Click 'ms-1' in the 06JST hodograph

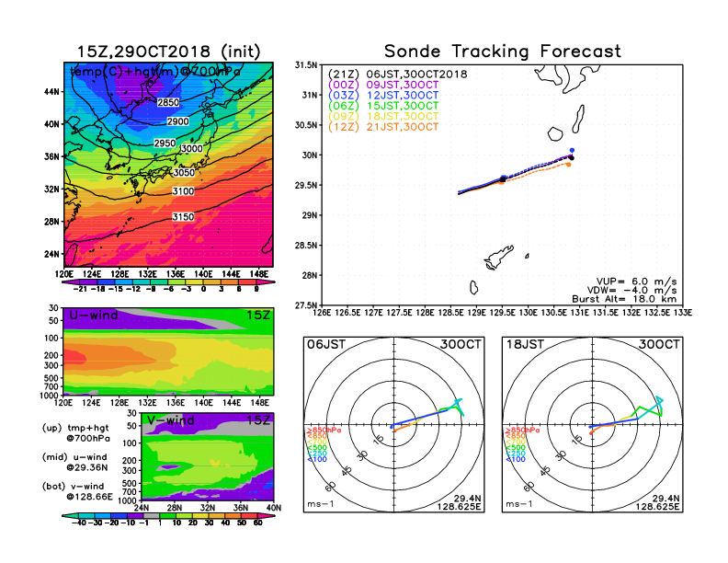321,504
